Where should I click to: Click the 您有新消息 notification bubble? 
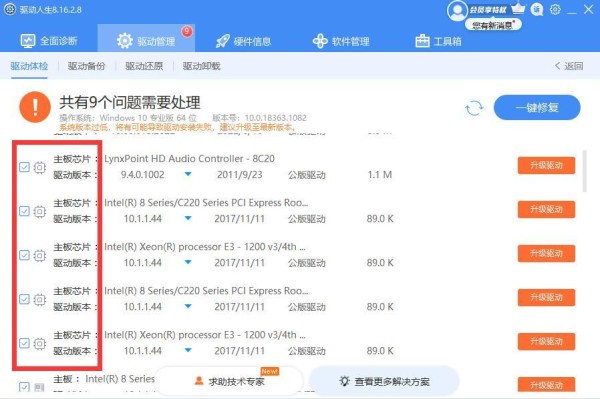click(x=493, y=25)
